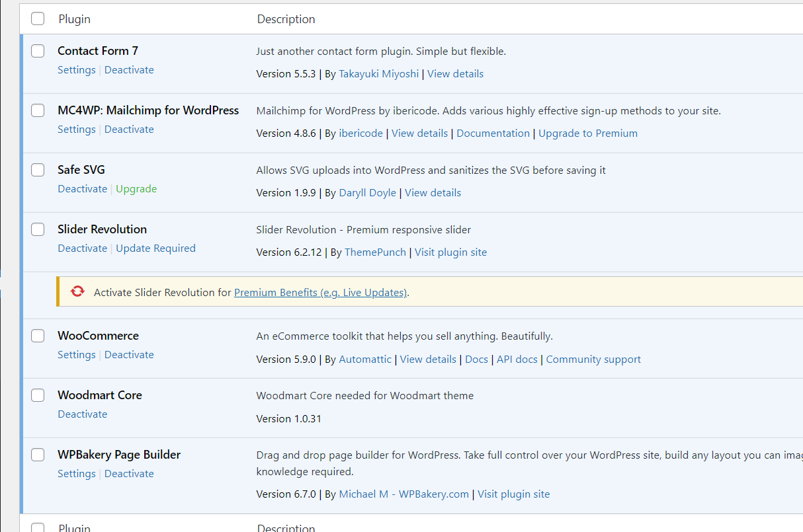The height and width of the screenshot is (532, 803).
Task: View details for the Mailchimp plugin
Action: click(419, 133)
